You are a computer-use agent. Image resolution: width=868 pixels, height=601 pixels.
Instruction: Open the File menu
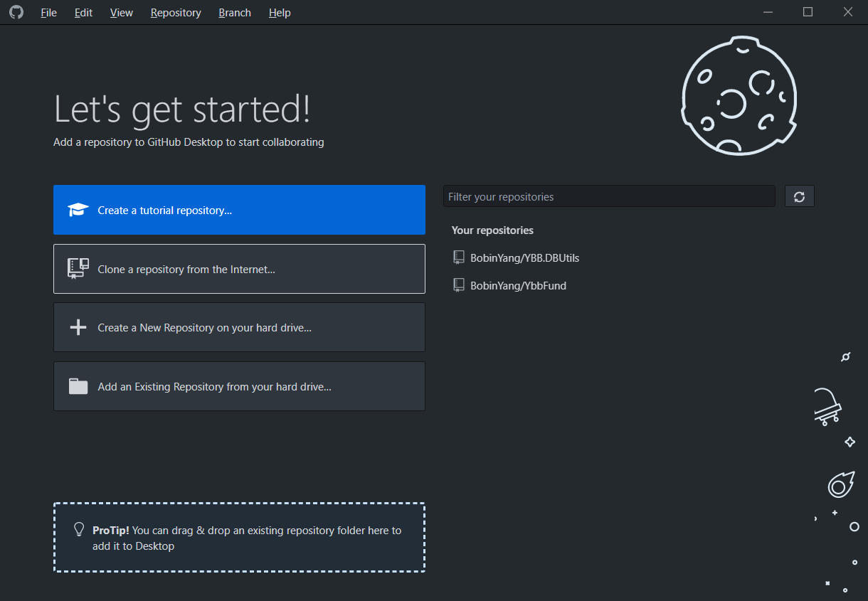(48, 13)
